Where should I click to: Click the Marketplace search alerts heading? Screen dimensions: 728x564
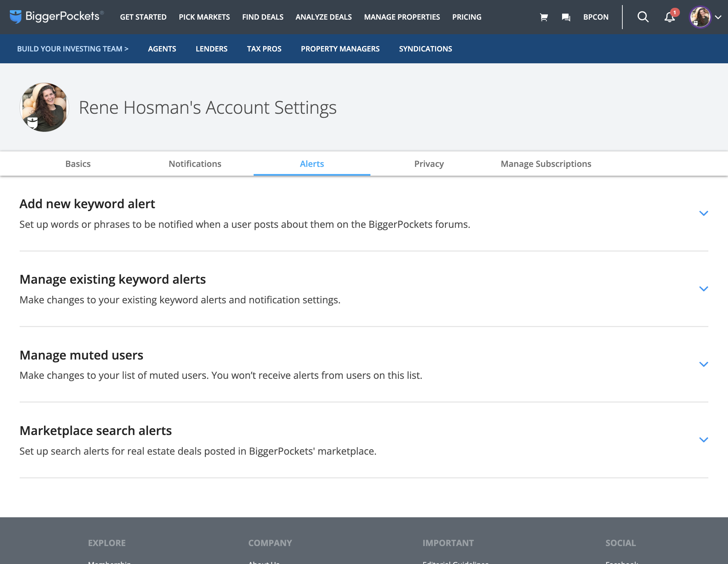point(96,431)
